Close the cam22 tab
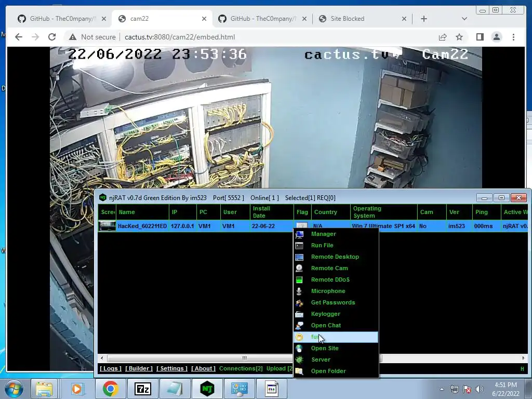The width and height of the screenshot is (532, 399). pyautogui.click(x=204, y=19)
